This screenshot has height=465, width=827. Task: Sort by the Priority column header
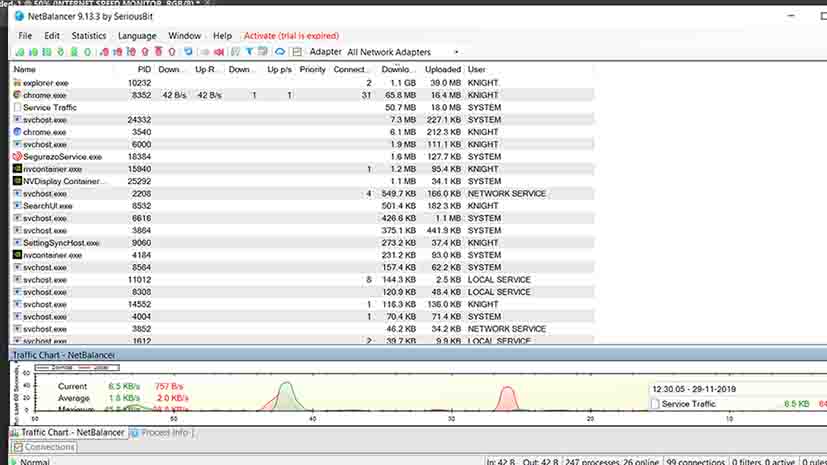coord(312,69)
